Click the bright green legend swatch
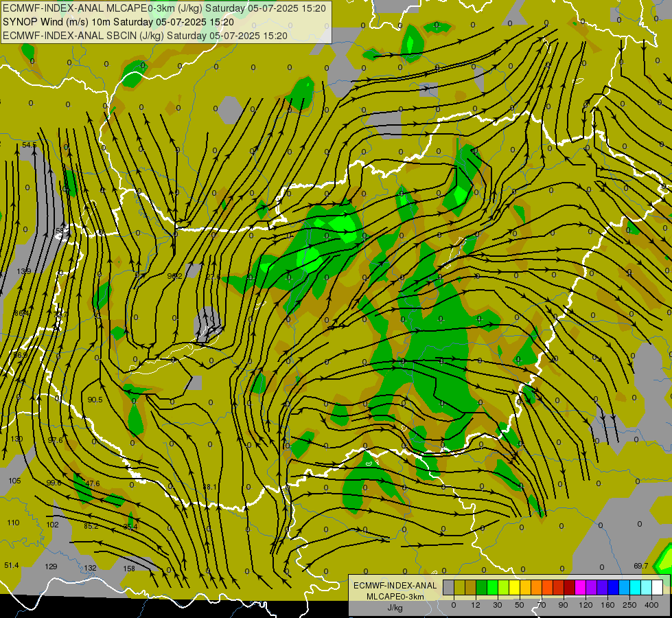This screenshot has width=672, height=618. [492, 587]
